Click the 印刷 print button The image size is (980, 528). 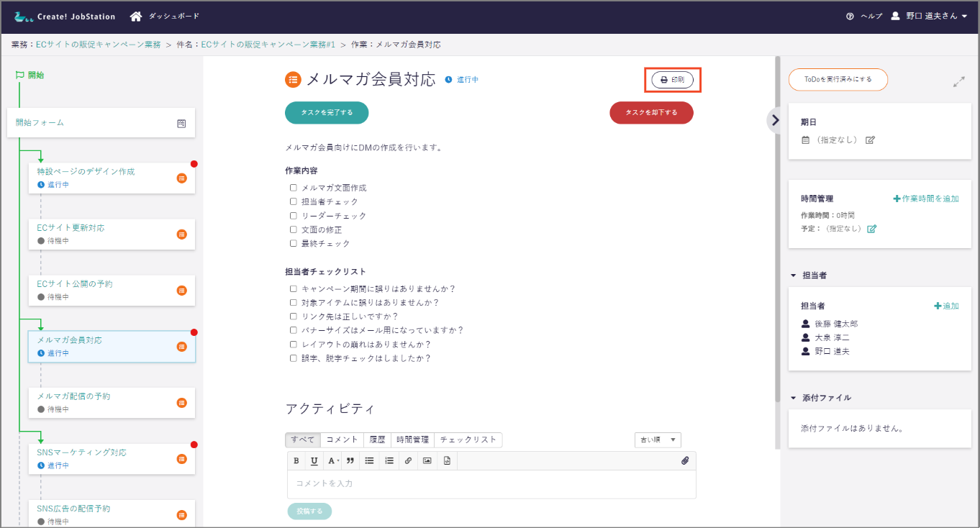tap(672, 80)
